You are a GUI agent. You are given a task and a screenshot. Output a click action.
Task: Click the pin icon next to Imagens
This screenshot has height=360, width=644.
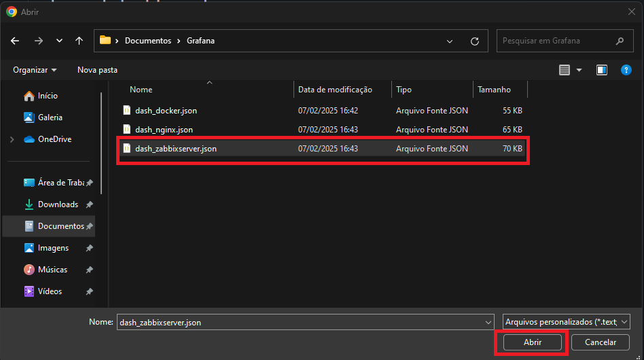(x=89, y=248)
